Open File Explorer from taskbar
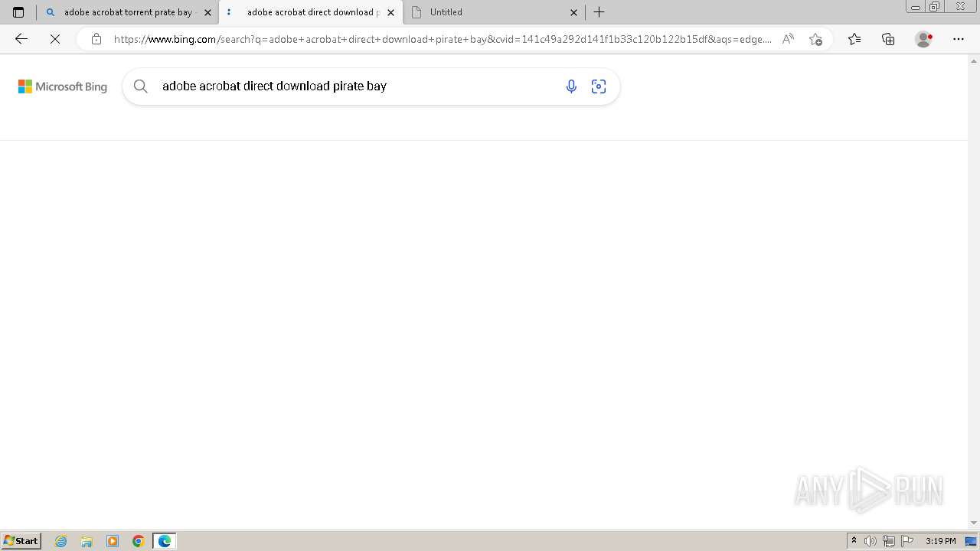The height and width of the screenshot is (551, 980). [87, 541]
